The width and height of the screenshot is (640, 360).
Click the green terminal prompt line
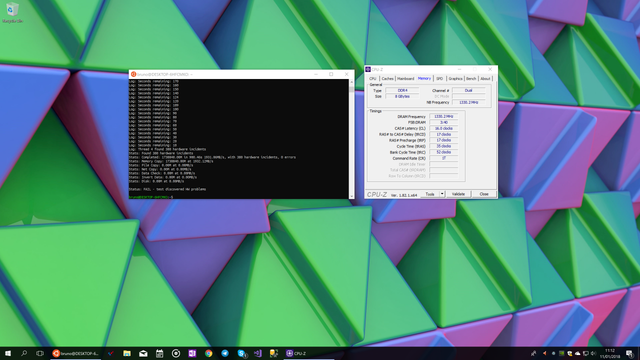click(x=151, y=197)
